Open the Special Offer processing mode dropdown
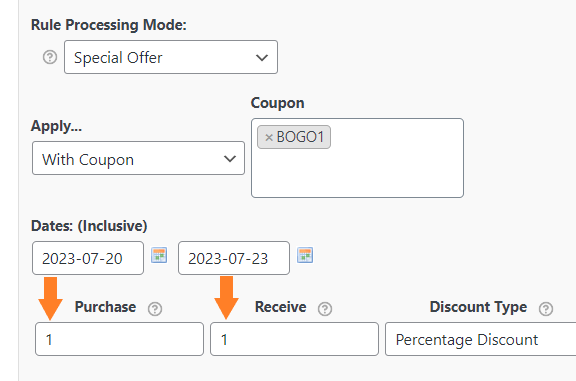Screen dimensions: 576x381 [x=171, y=57]
